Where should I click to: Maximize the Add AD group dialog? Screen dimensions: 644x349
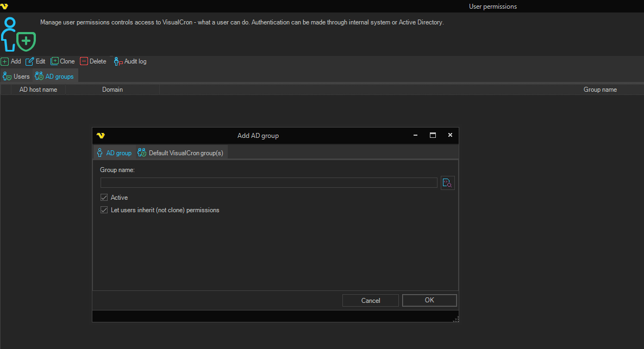coord(433,136)
